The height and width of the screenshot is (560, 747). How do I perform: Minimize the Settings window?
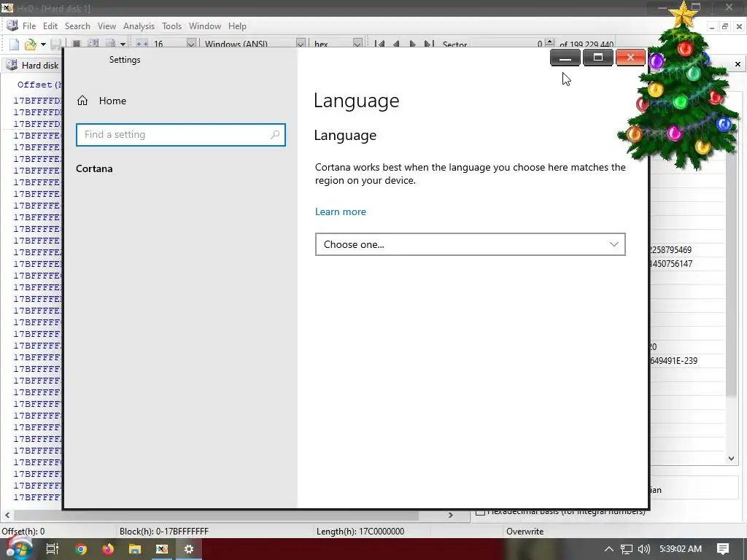point(565,58)
